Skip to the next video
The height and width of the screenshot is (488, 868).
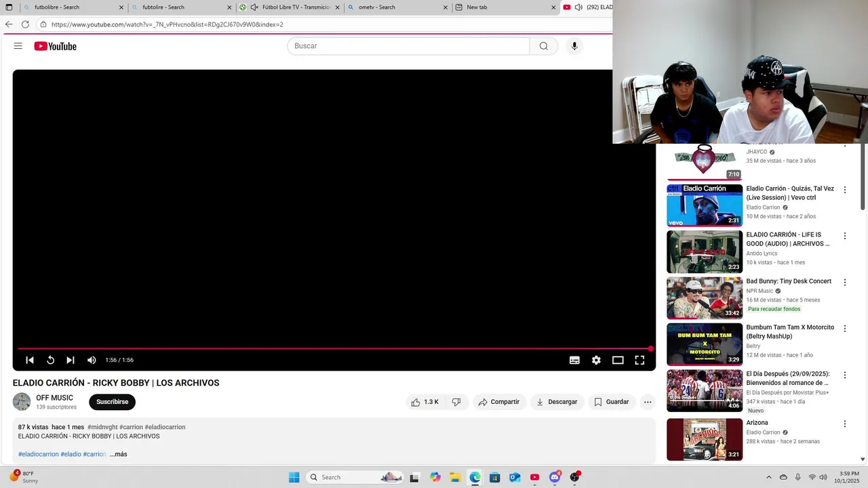pyautogui.click(x=70, y=360)
